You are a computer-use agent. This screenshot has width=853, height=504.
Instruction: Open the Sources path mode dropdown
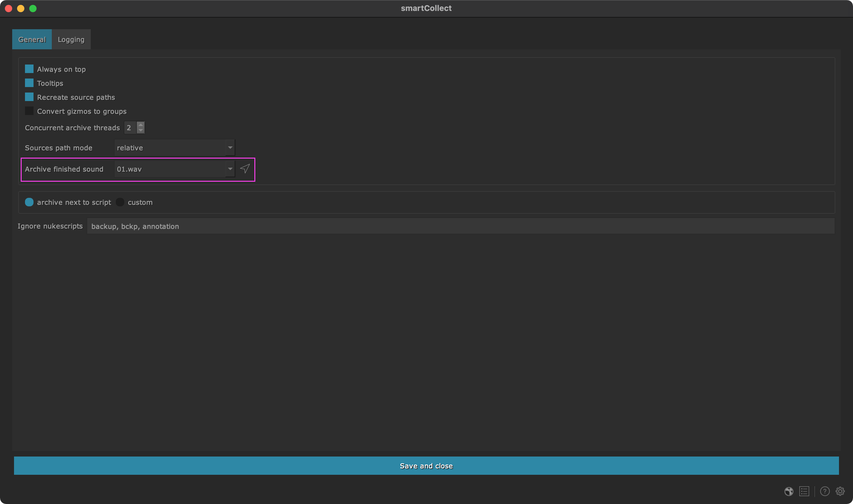(174, 148)
